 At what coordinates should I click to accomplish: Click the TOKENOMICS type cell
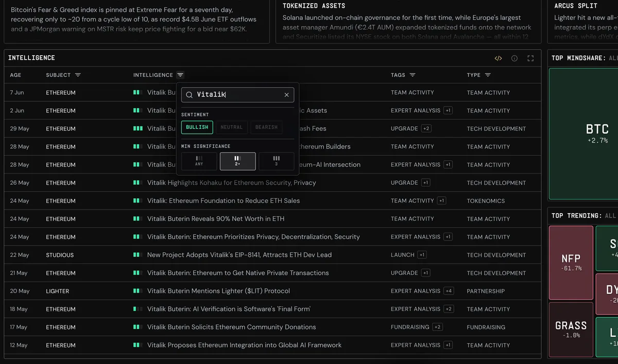click(x=486, y=201)
